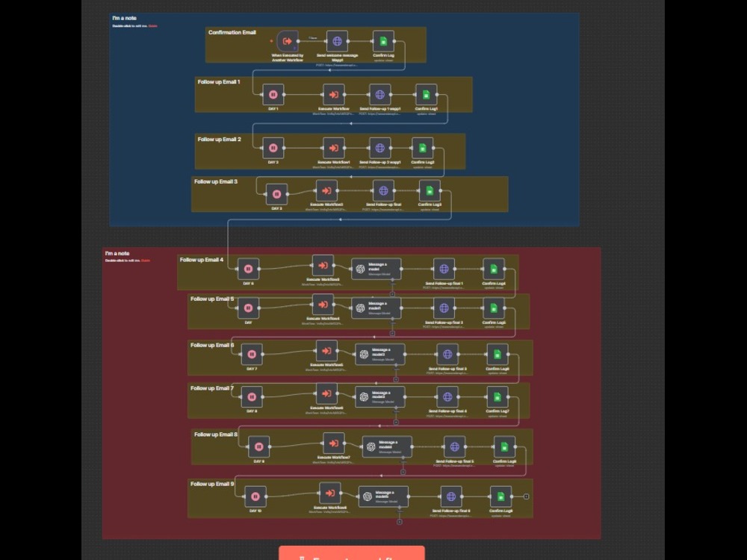Viewport: 747px width, 560px height.
Task: Select the DAY 2 wait node
Action: (x=273, y=148)
